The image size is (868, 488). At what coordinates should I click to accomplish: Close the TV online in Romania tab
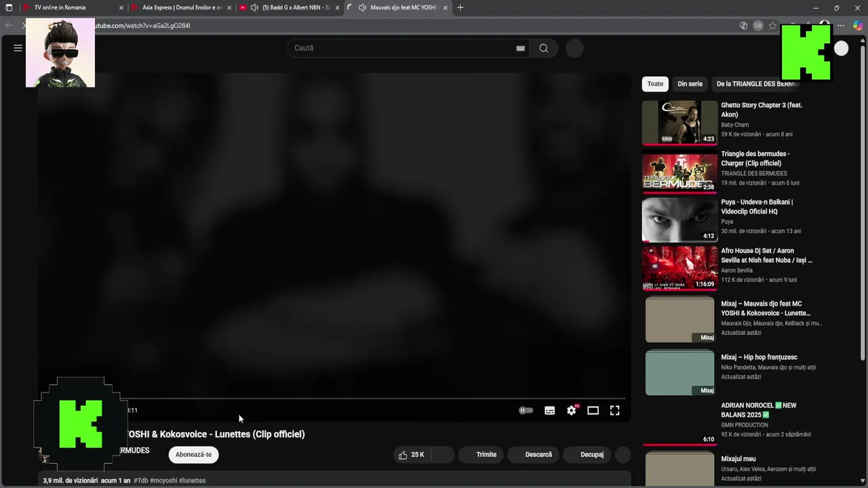coord(121,7)
